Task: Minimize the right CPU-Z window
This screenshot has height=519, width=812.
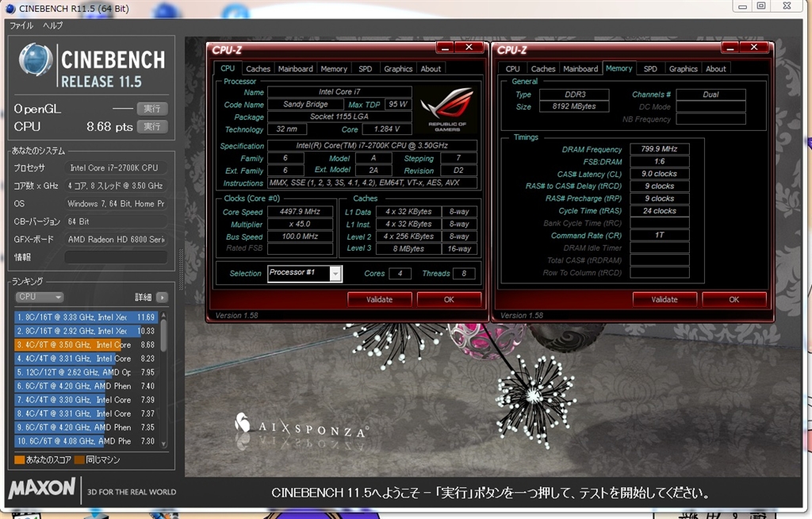Action: (730, 48)
